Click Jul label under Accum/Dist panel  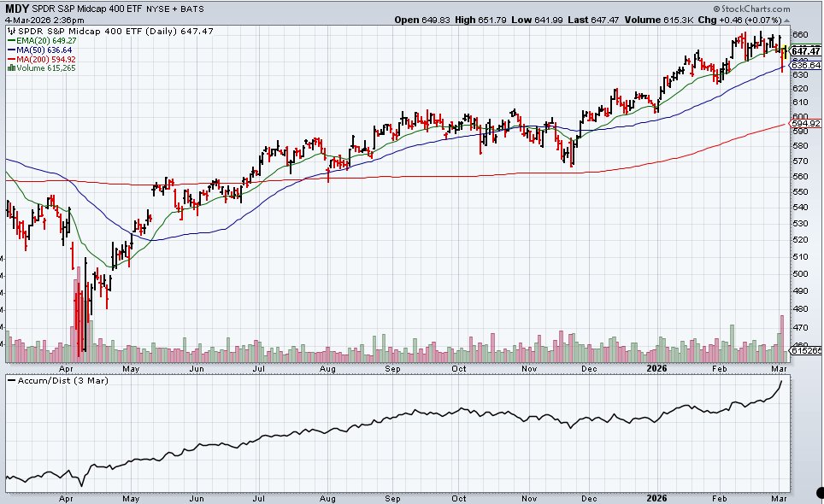point(258,498)
